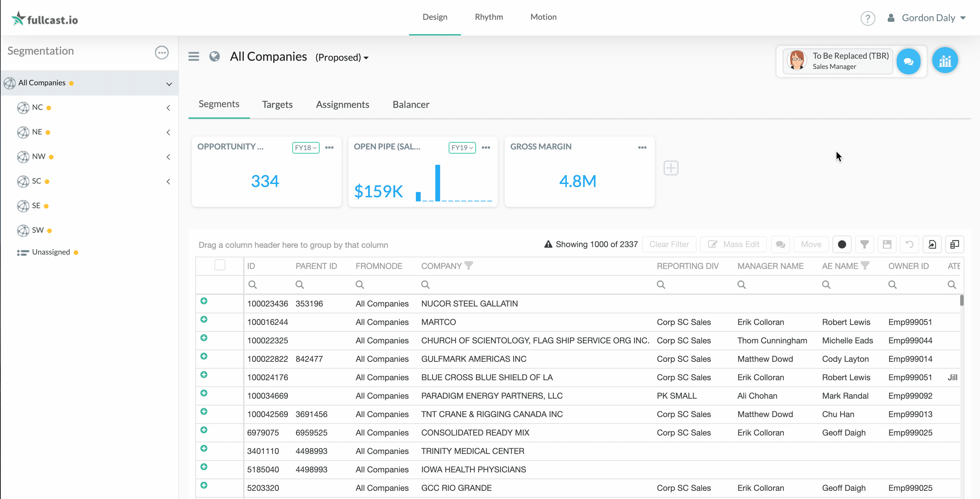Click the blue chat bubble button
Screen dimensions: 980x499
click(908, 61)
